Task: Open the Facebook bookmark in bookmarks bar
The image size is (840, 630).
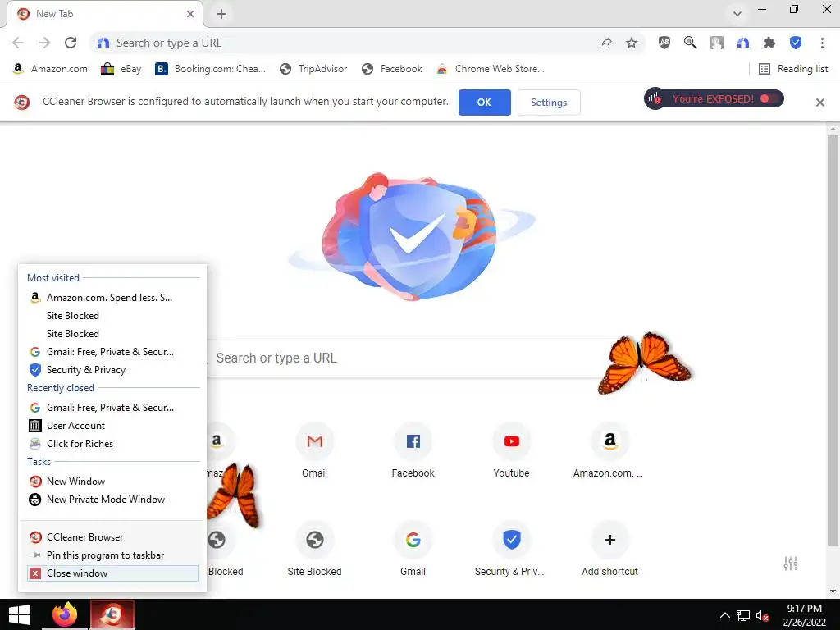Action: point(392,69)
